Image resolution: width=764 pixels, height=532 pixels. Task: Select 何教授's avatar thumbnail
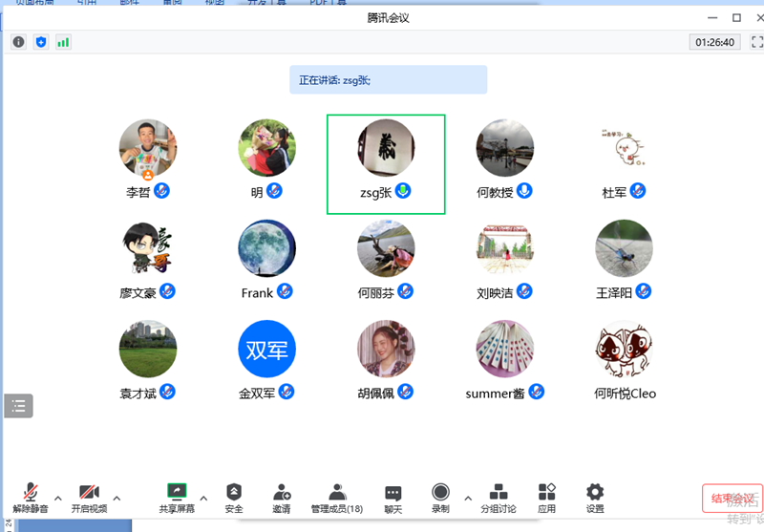[x=505, y=148]
